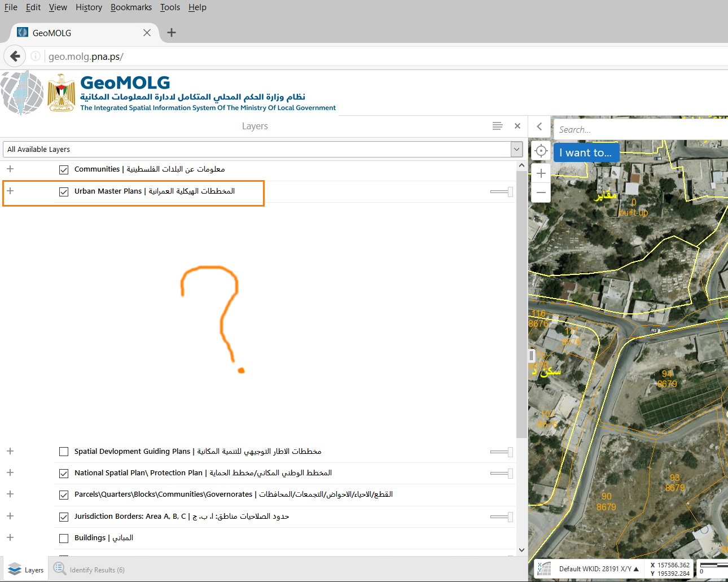Toggle Parcels\Quarters\Blocks layer checkbox
This screenshot has height=582, width=728.
tap(64, 495)
